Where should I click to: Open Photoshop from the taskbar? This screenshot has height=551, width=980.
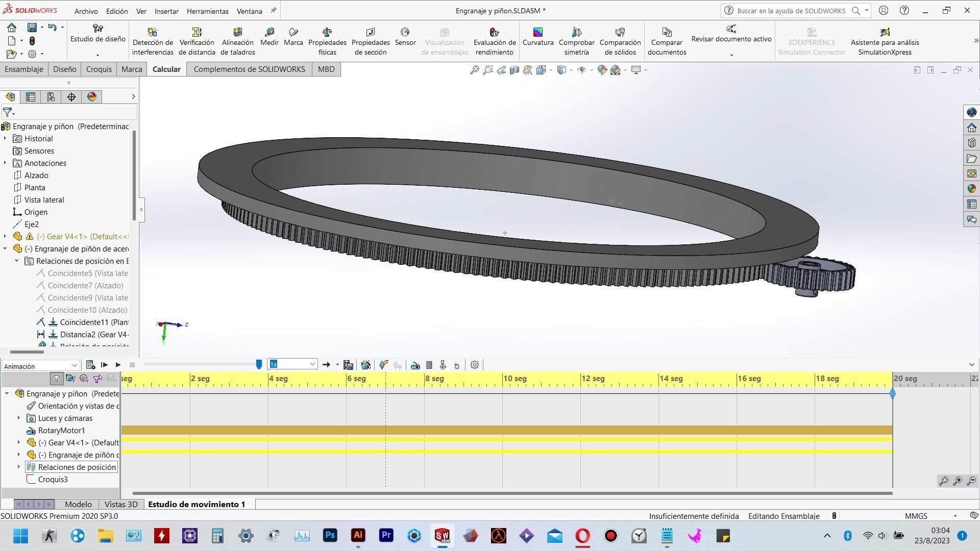330,536
